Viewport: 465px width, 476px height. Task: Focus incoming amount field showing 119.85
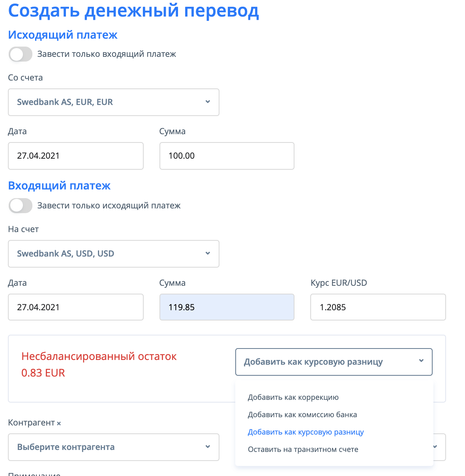(x=227, y=307)
